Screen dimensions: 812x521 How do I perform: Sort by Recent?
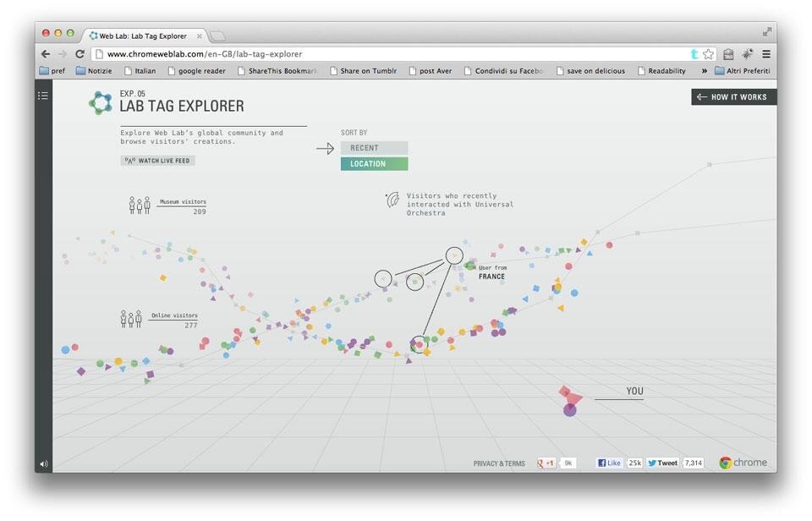coord(374,148)
